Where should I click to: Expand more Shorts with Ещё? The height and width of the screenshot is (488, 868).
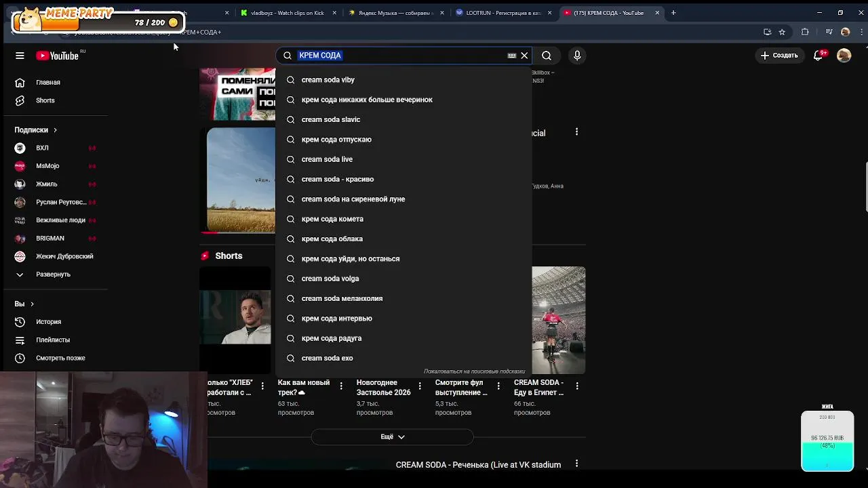tap(393, 437)
